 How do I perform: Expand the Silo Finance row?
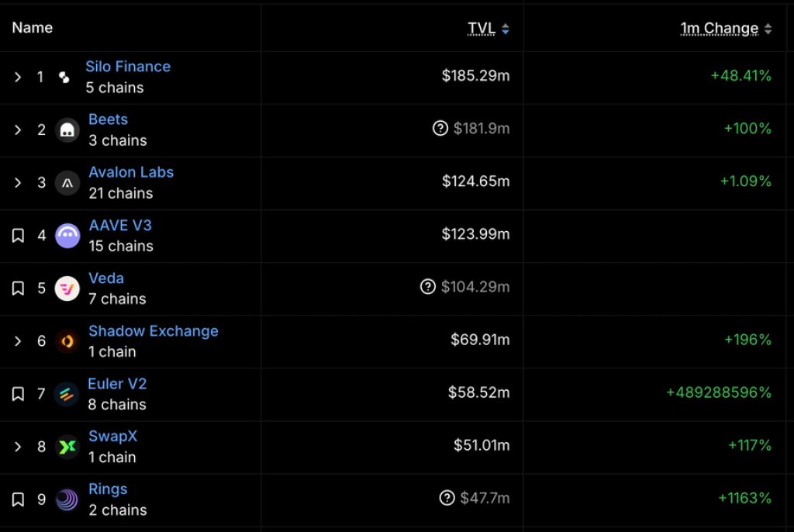[x=18, y=78]
